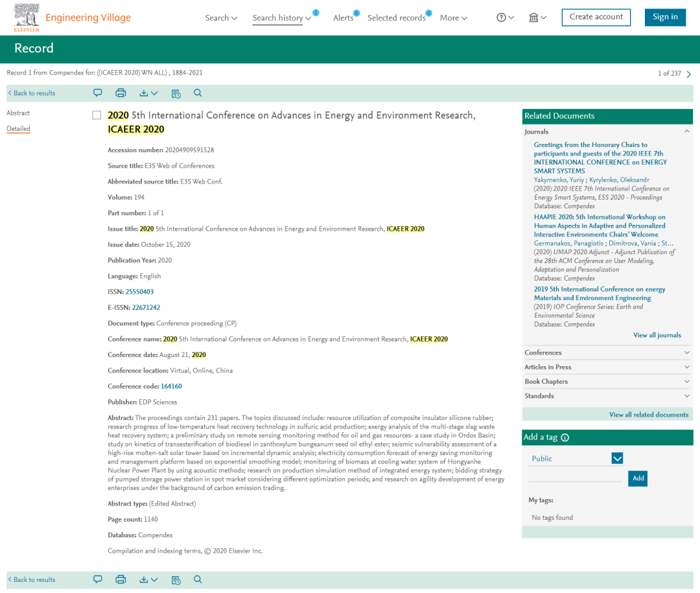Screen dimensions: 700x593
Task: Click the Create account button
Action: pos(596,17)
